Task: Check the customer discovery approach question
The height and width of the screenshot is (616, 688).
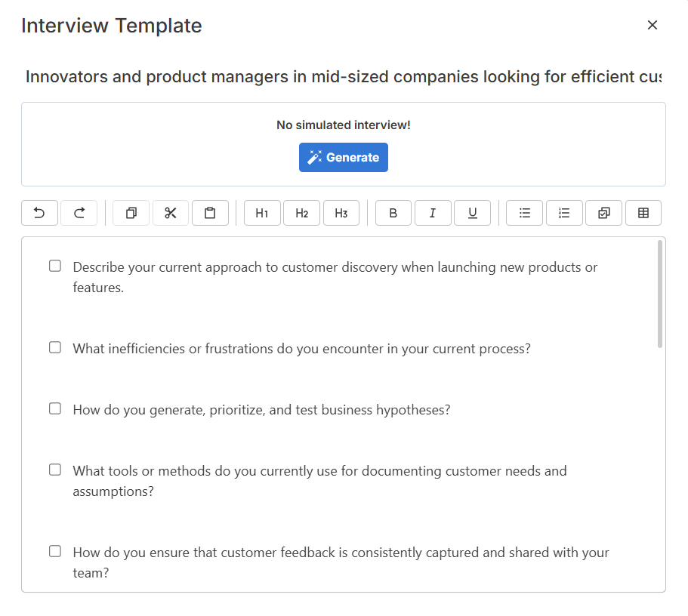Action: (x=55, y=266)
